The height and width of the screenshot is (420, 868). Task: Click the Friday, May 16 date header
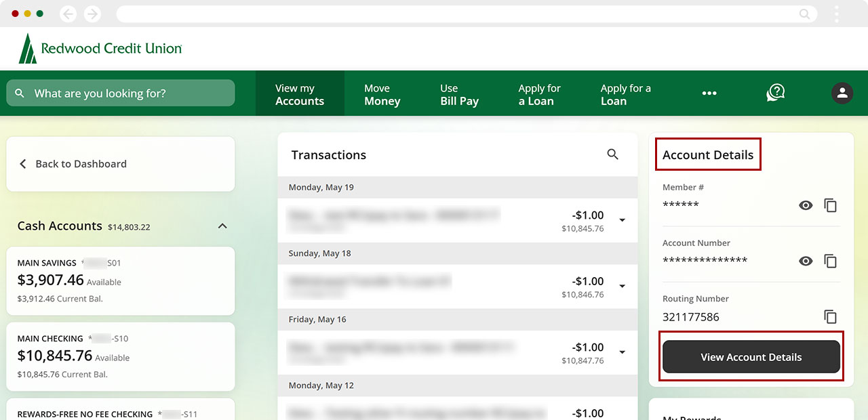[458, 320]
